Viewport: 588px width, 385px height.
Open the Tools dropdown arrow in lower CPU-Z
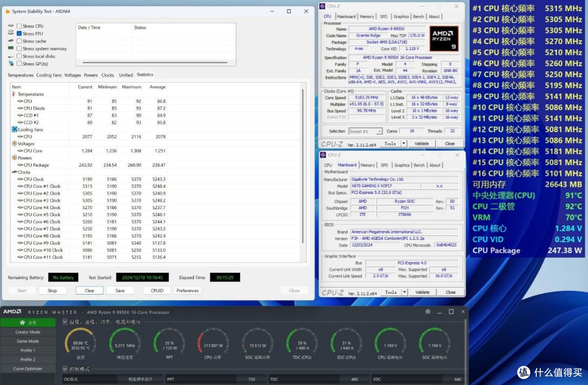405,292
